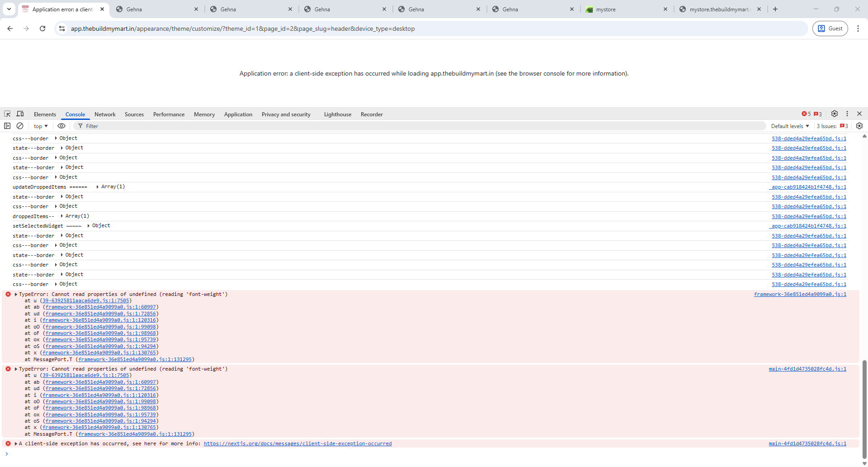The width and height of the screenshot is (868, 467).
Task: Expand the client-side exception error message
Action: pos(16,444)
